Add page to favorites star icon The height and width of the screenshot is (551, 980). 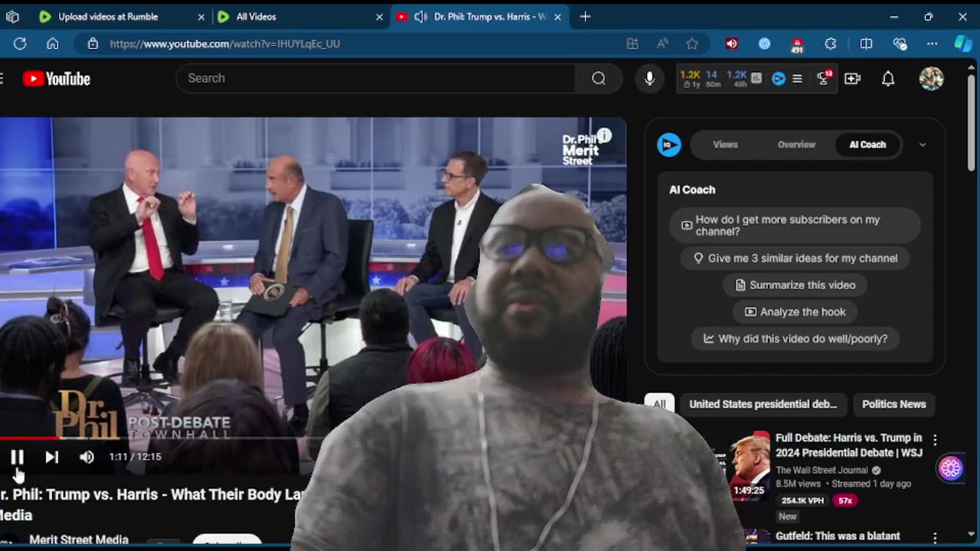(x=692, y=44)
